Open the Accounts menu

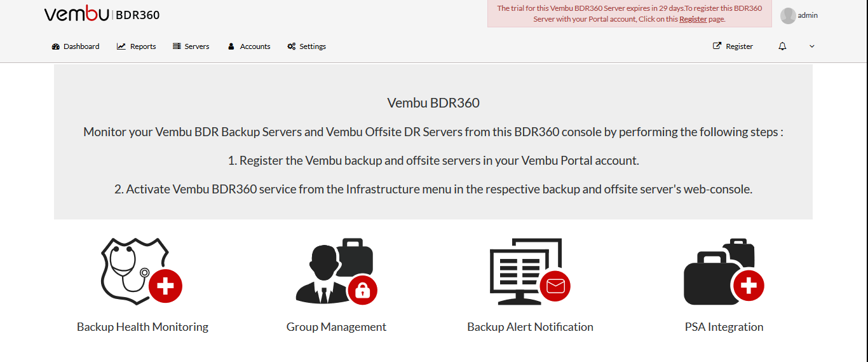(x=249, y=46)
